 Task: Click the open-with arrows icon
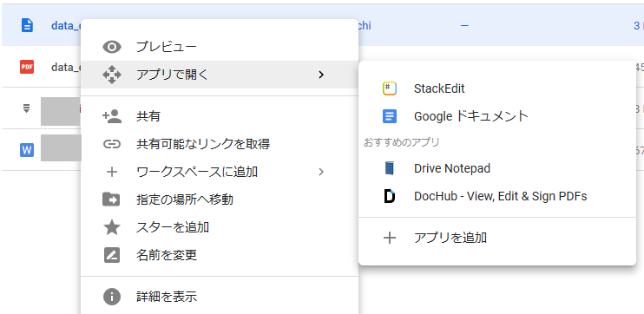coord(112,75)
